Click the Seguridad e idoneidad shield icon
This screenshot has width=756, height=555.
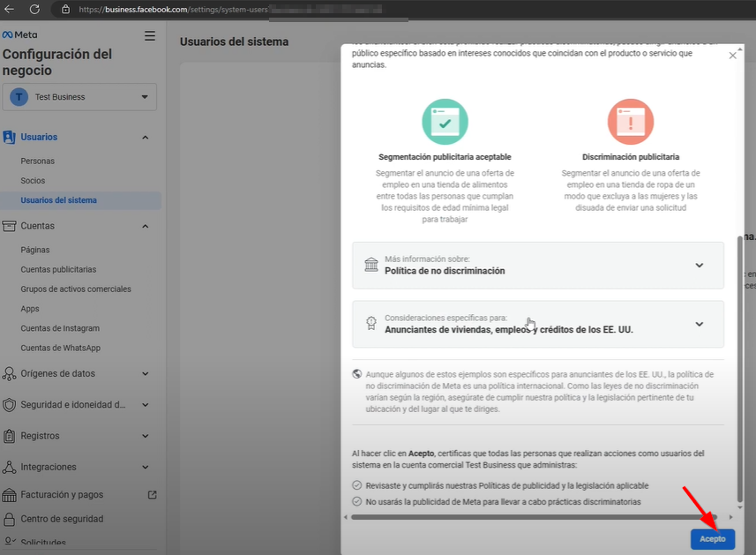pyautogui.click(x=9, y=404)
